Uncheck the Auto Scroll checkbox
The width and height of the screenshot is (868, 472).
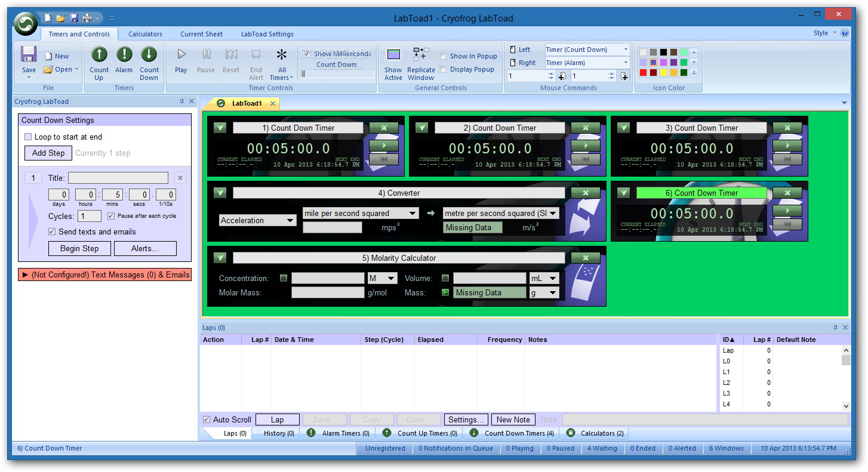tap(207, 419)
